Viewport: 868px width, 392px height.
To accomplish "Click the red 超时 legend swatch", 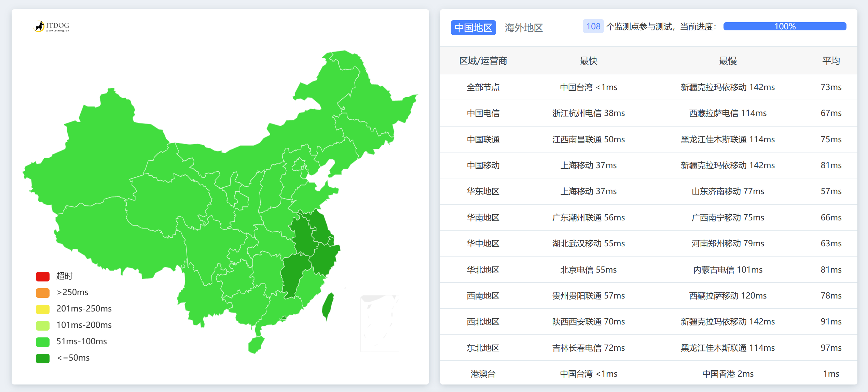I will pos(43,276).
